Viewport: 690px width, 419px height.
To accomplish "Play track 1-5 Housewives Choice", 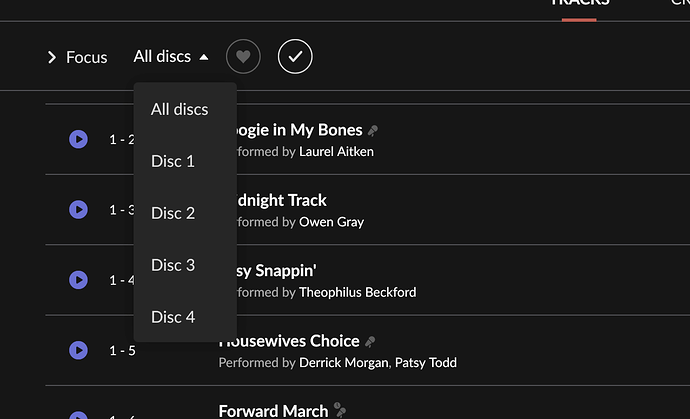I will tap(78, 350).
